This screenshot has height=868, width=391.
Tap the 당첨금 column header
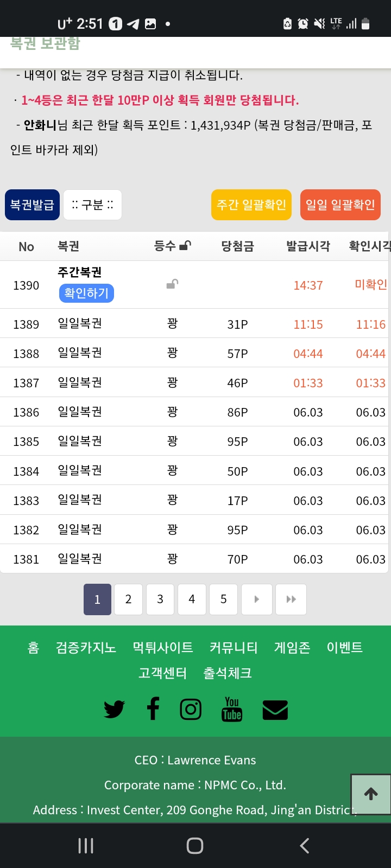[237, 246]
